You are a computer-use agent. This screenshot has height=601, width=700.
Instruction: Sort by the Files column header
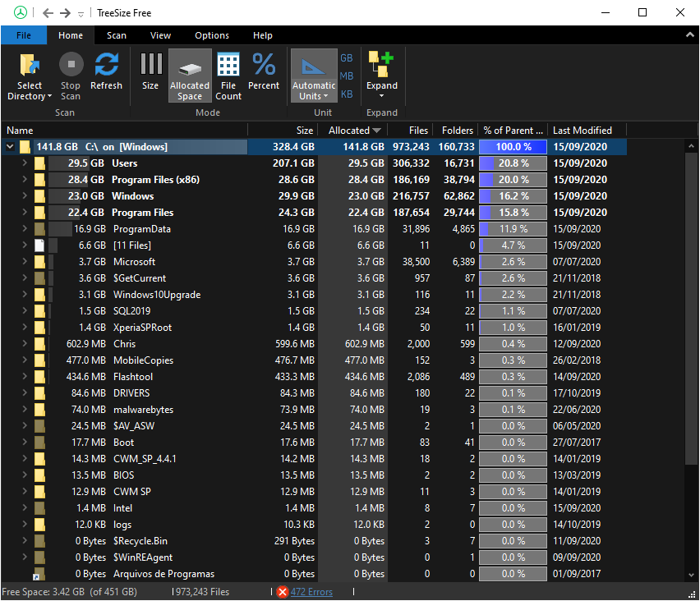[410, 131]
